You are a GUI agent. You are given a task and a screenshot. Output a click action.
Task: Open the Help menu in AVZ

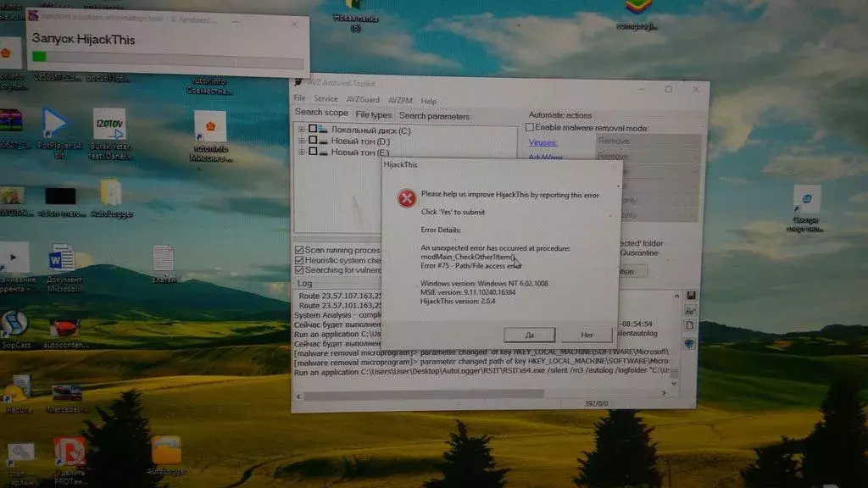428,102
